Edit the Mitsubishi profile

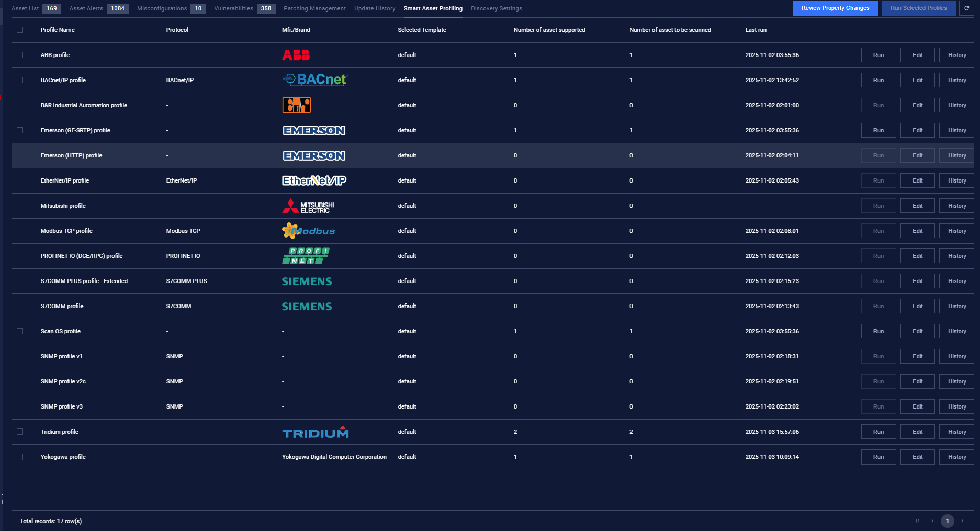pos(918,206)
